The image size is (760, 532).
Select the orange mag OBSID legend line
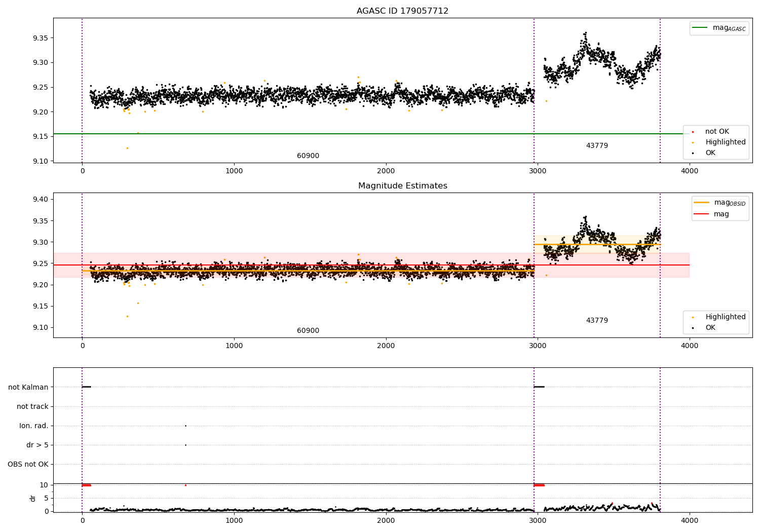(x=701, y=203)
